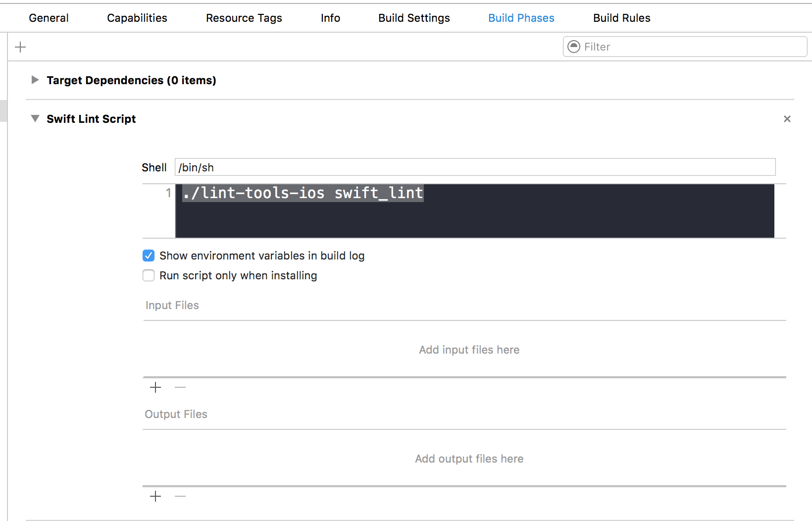Click the Output Files label

point(176,414)
